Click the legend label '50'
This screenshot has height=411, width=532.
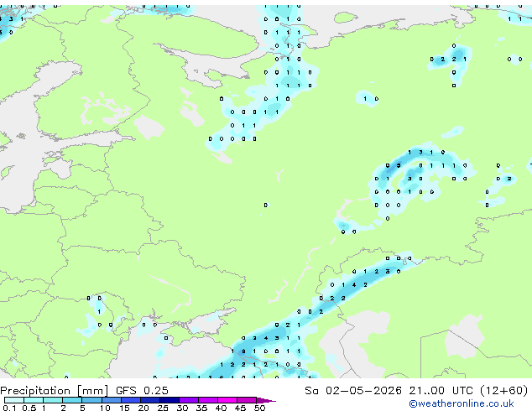click(x=259, y=408)
